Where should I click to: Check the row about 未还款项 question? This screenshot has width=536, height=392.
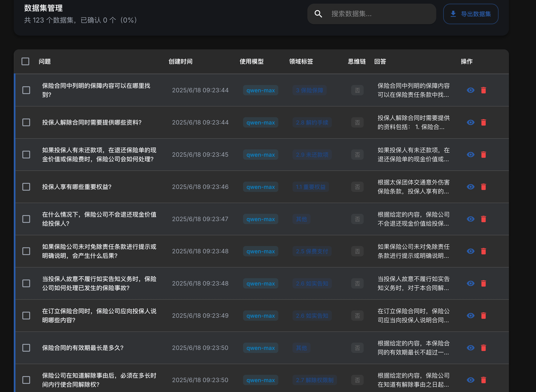coord(26,155)
